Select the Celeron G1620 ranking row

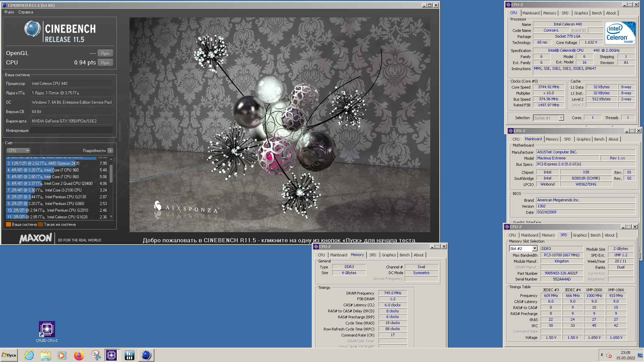point(57,217)
